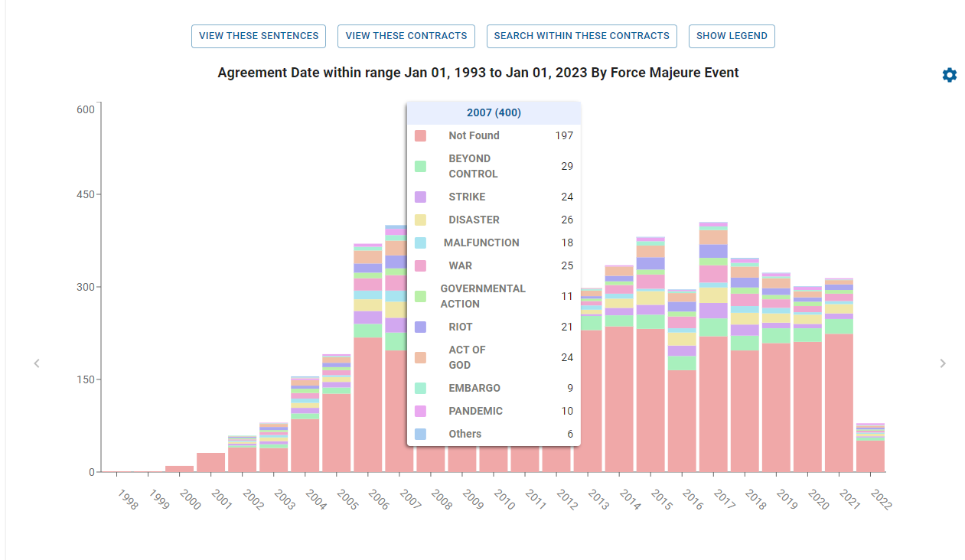Click the x-axis label "1998"
The width and height of the screenshot is (965, 560).
128,500
